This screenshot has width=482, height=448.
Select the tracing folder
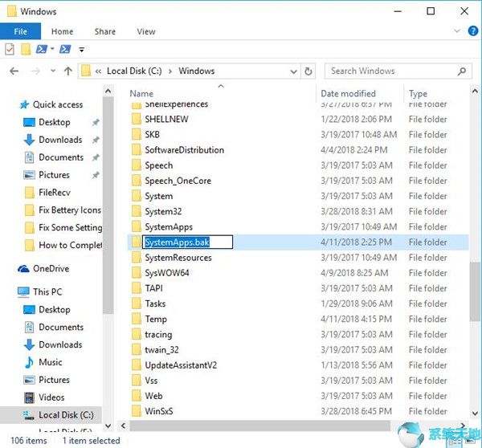tap(158, 334)
